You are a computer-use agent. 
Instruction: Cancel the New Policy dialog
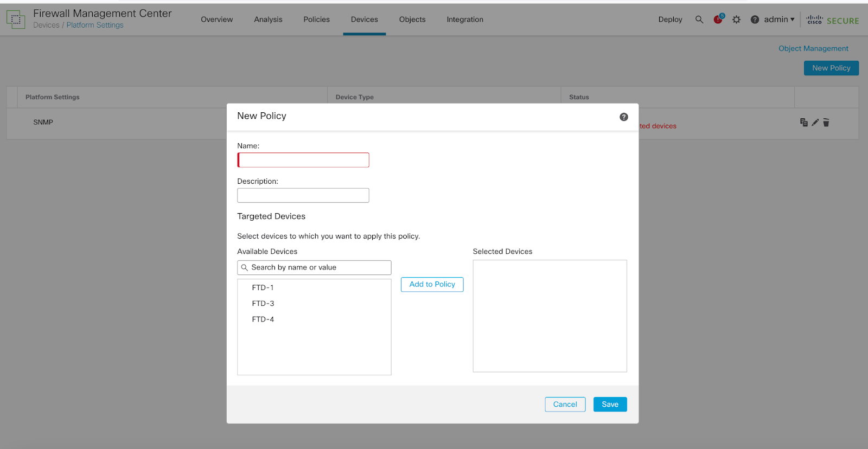point(565,405)
